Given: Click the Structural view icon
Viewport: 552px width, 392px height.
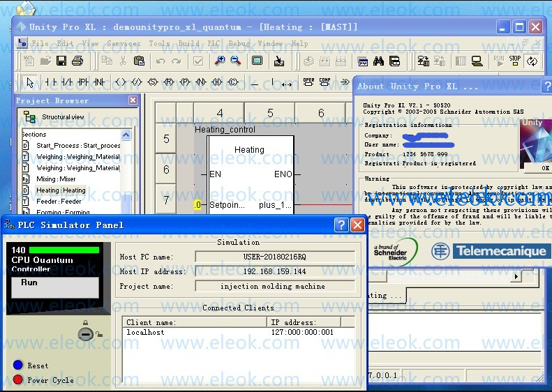Looking at the screenshot, I should click(29, 116).
